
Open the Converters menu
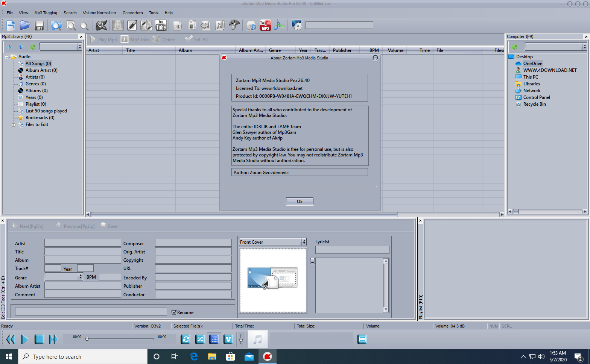pyautogui.click(x=133, y=13)
